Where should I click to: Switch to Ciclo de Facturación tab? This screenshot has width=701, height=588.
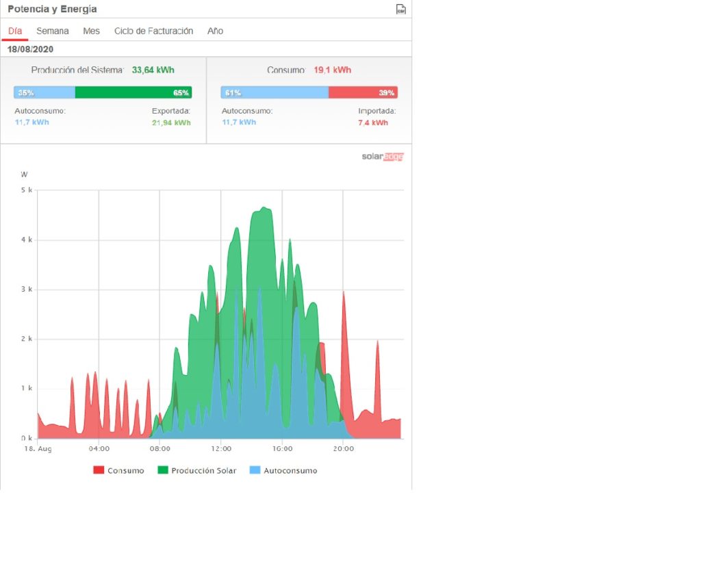tap(153, 31)
